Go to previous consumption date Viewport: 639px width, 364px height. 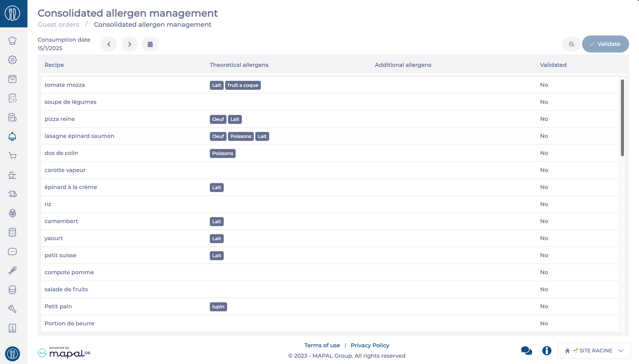(109, 44)
